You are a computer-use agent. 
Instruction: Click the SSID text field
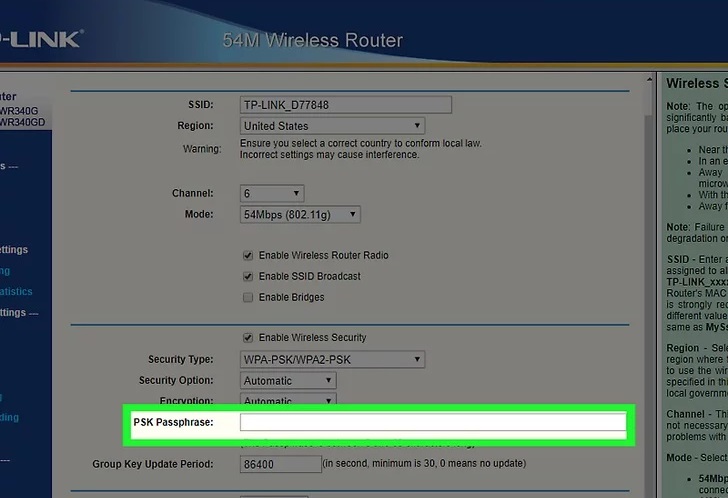[346, 104]
